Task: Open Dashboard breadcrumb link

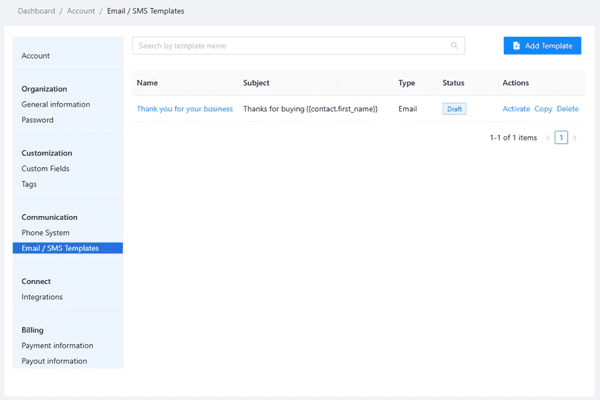Action: click(x=37, y=11)
